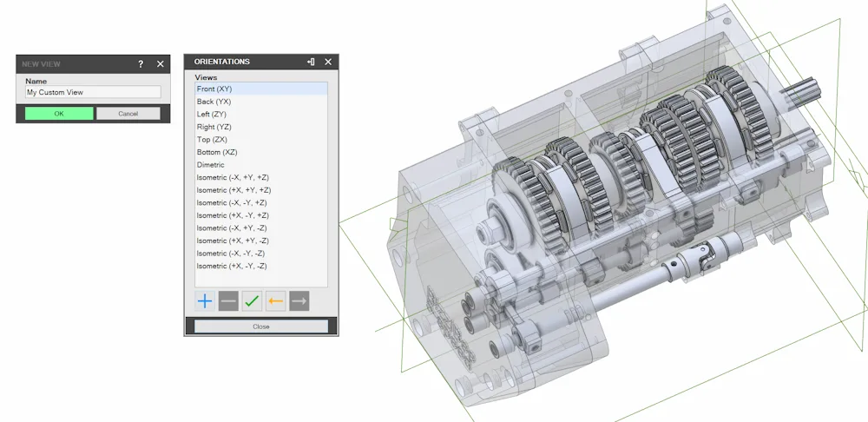Click the Name field containing My Custom View
Viewport: 868px width, 422px height.
(93, 92)
